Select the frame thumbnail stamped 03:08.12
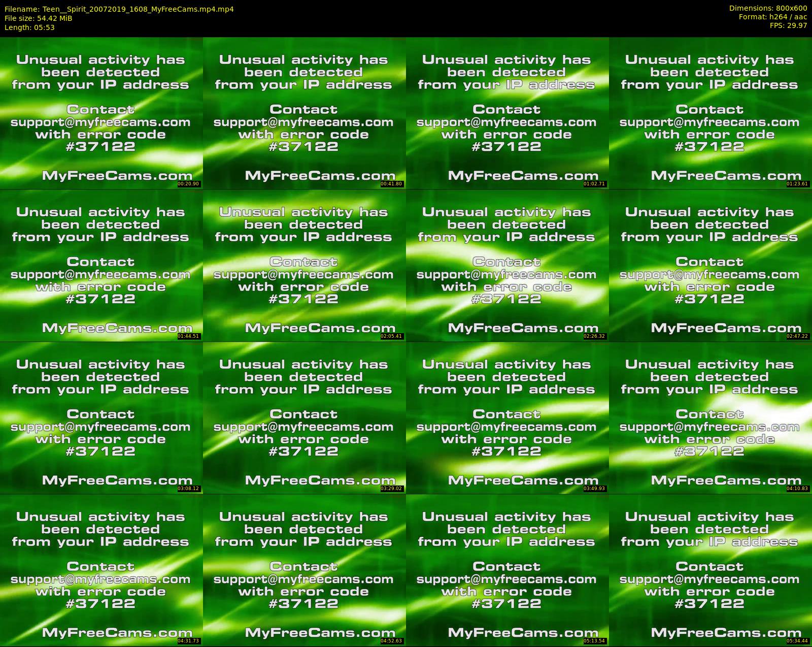 point(101,417)
